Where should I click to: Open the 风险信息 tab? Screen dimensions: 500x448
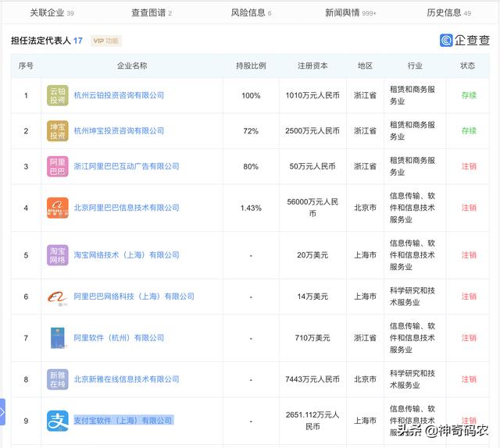pos(251,12)
